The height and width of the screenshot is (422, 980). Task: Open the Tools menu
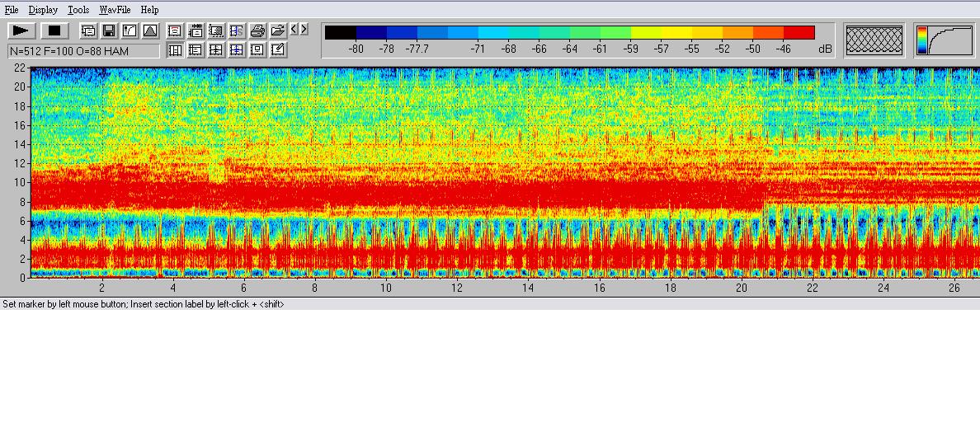point(78,10)
